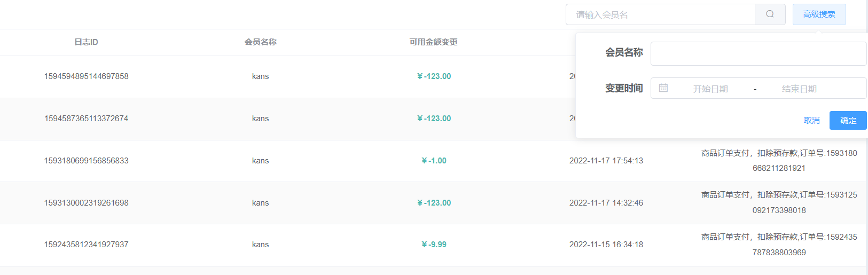This screenshot has height=275, width=868.
Task: Click the 日志ID column header
Action: 86,42
